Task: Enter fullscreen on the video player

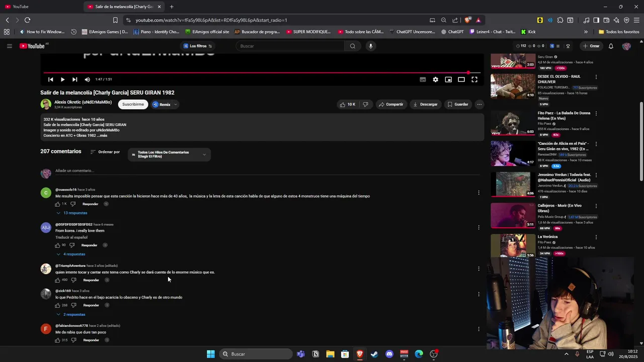Action: (x=474, y=79)
